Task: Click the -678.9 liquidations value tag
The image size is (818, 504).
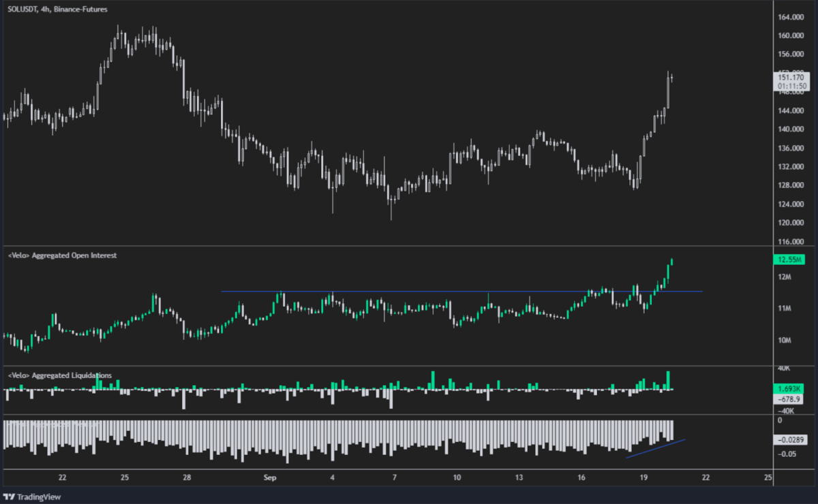Action: 789,398
